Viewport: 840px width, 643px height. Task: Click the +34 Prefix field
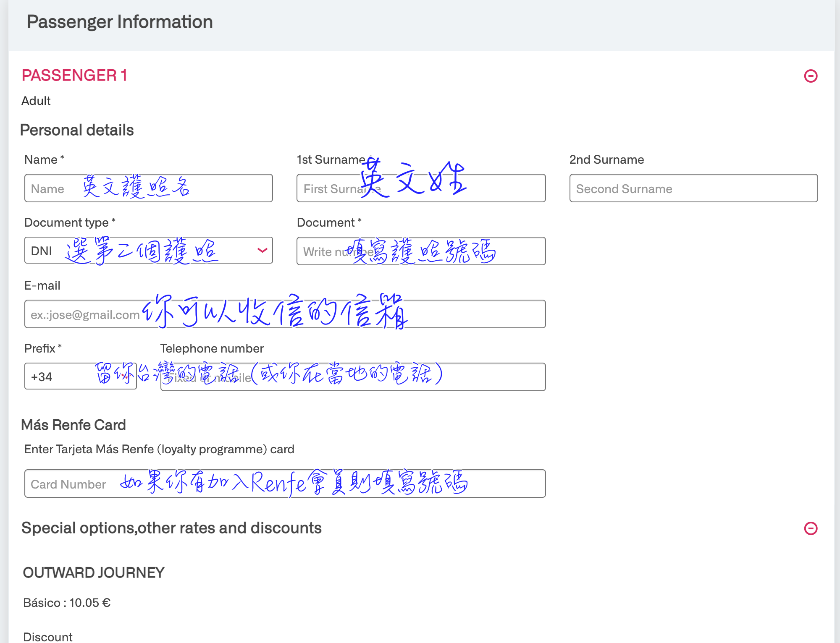(x=81, y=376)
